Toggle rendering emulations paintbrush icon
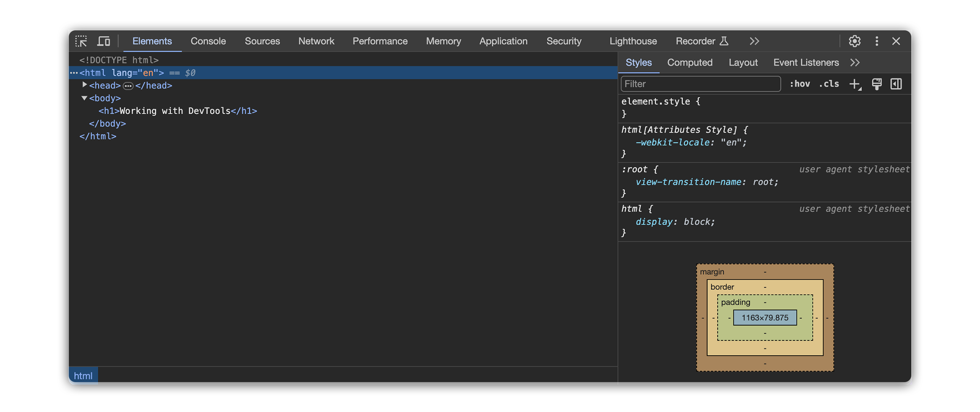 pos(877,84)
